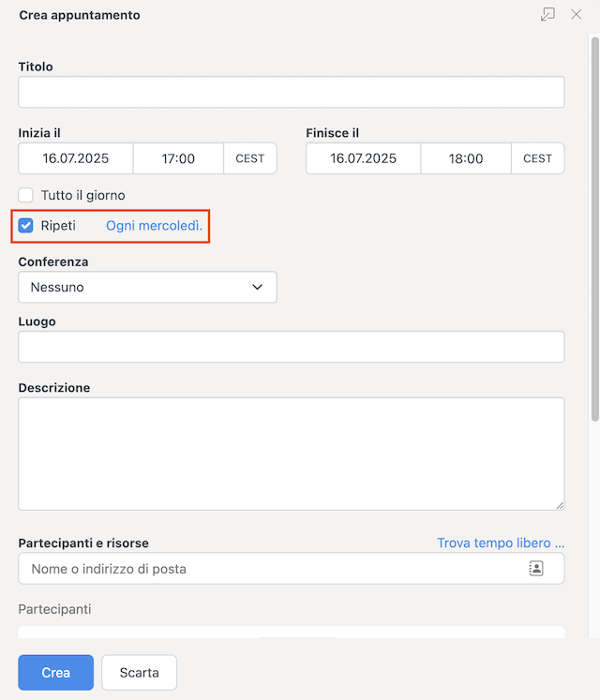Click the maximize dialog icon
This screenshot has height=700, width=600.
tap(547, 14)
